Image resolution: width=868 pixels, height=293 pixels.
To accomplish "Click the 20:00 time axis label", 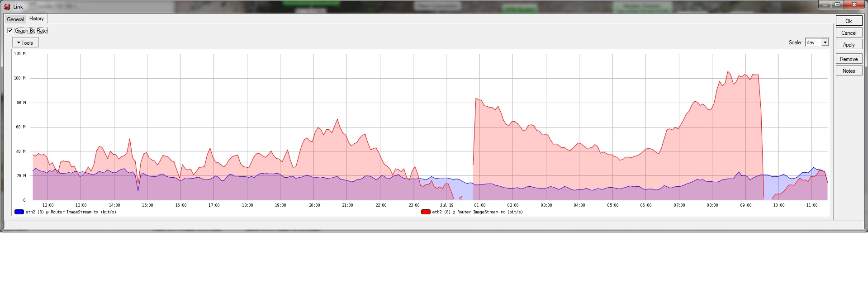I will pyautogui.click(x=314, y=205).
